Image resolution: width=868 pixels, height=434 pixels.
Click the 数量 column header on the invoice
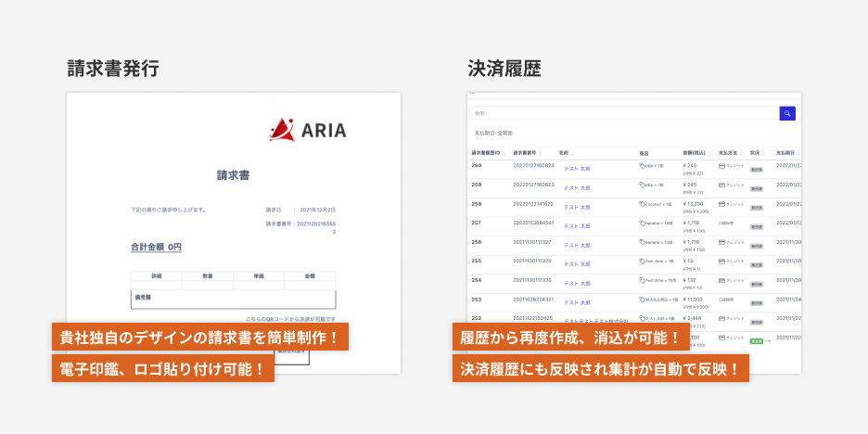[x=208, y=275]
